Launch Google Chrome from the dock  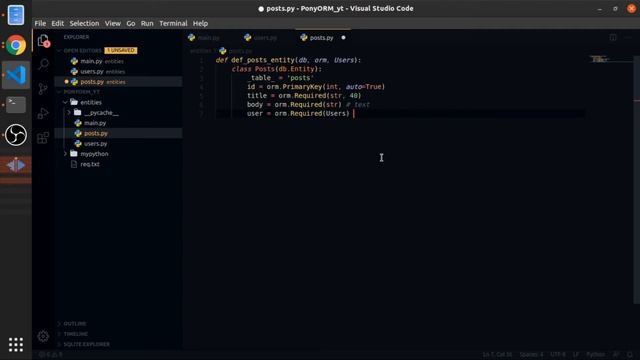(x=16, y=45)
